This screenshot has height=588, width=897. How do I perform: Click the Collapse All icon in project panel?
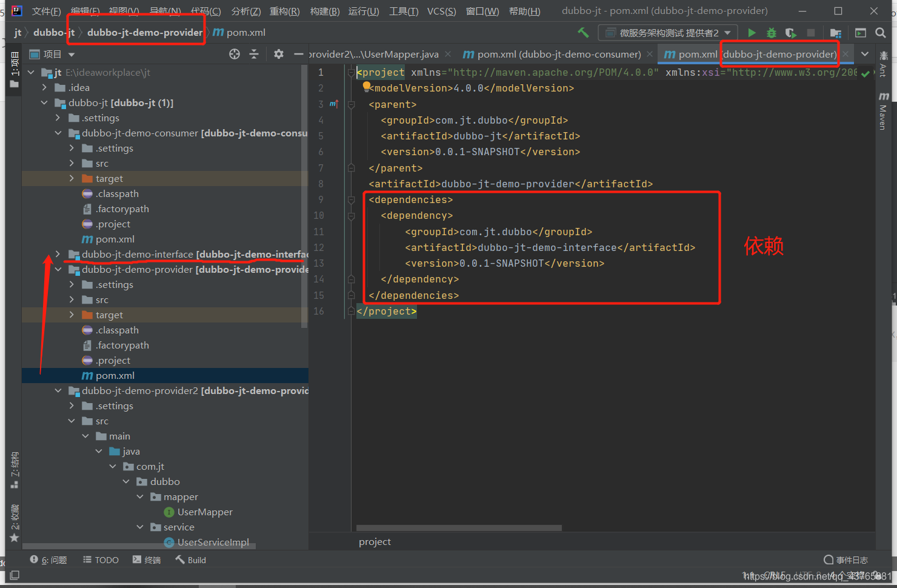[x=254, y=54]
